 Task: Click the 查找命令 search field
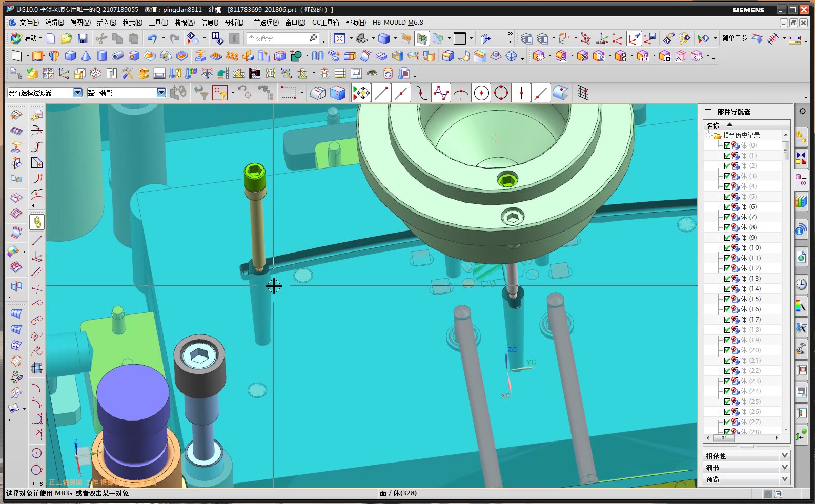(x=277, y=38)
